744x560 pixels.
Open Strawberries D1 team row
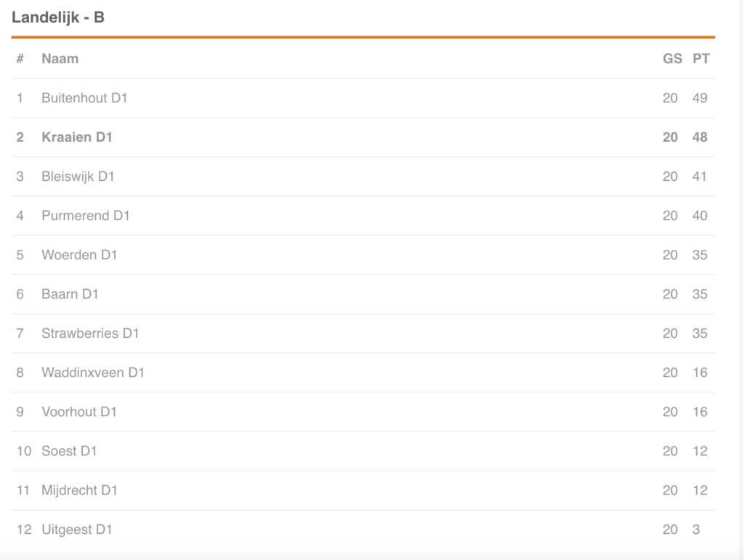(363, 333)
